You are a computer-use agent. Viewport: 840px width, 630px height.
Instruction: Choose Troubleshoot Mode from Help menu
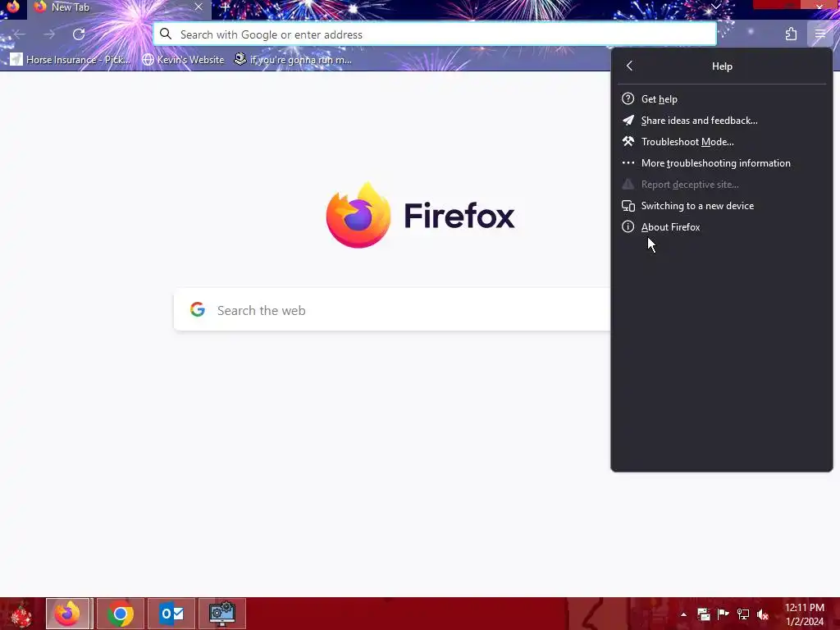pyautogui.click(x=722, y=142)
